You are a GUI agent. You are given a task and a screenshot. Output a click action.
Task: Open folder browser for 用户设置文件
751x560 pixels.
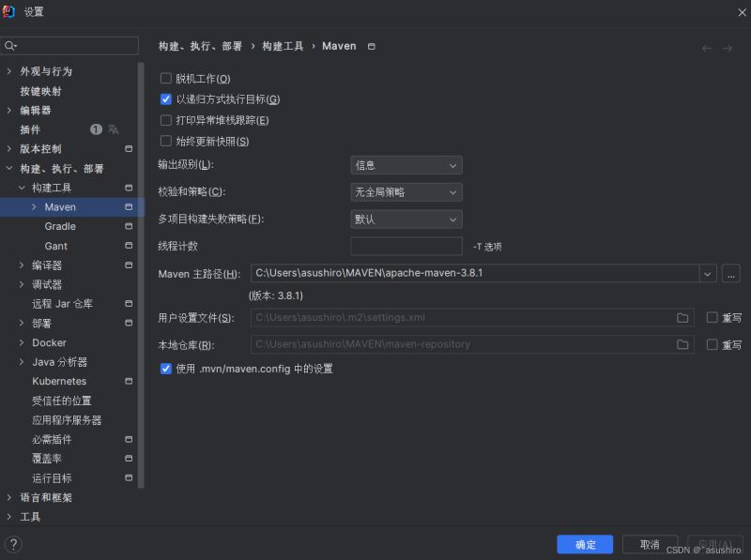point(682,318)
